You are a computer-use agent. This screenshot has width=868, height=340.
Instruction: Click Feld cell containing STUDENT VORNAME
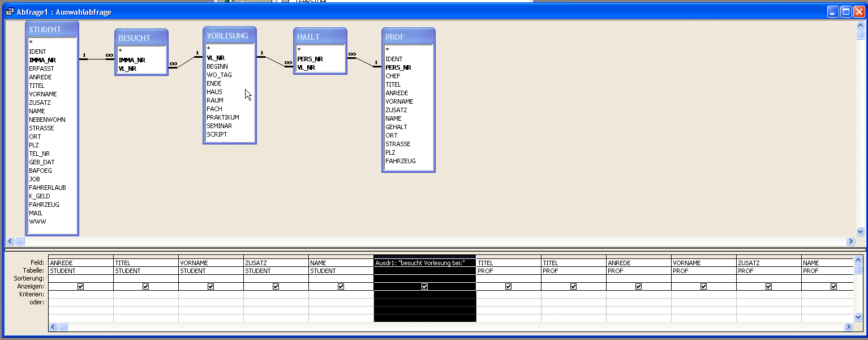pos(211,263)
